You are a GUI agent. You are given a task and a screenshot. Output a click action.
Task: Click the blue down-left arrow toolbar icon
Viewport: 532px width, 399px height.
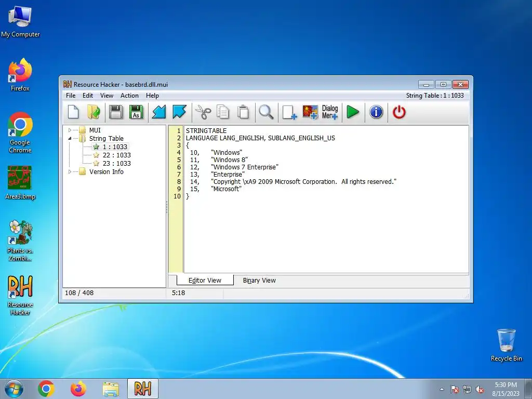coord(158,112)
